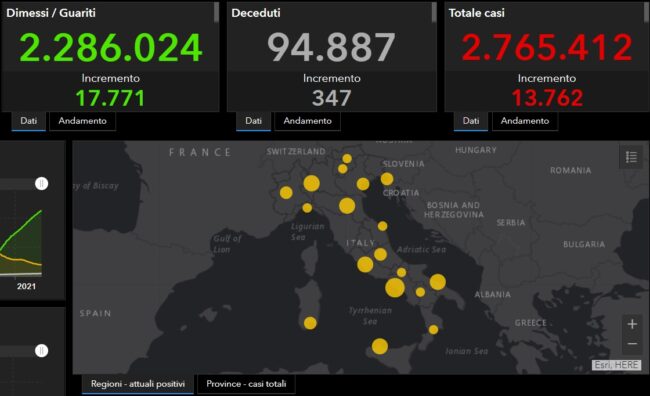The height and width of the screenshot is (396, 650).
Task: Select Dati tab under Deceduti
Action: 253,121
